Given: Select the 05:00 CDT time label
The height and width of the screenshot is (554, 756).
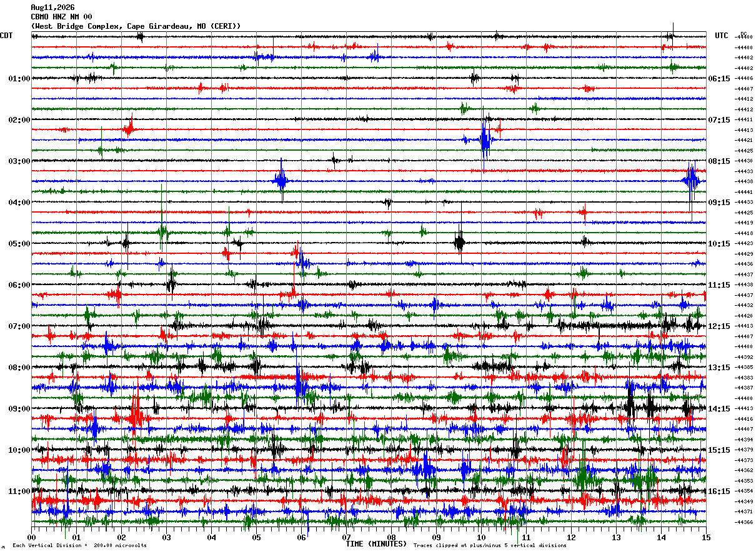Looking at the screenshot, I should [x=19, y=244].
